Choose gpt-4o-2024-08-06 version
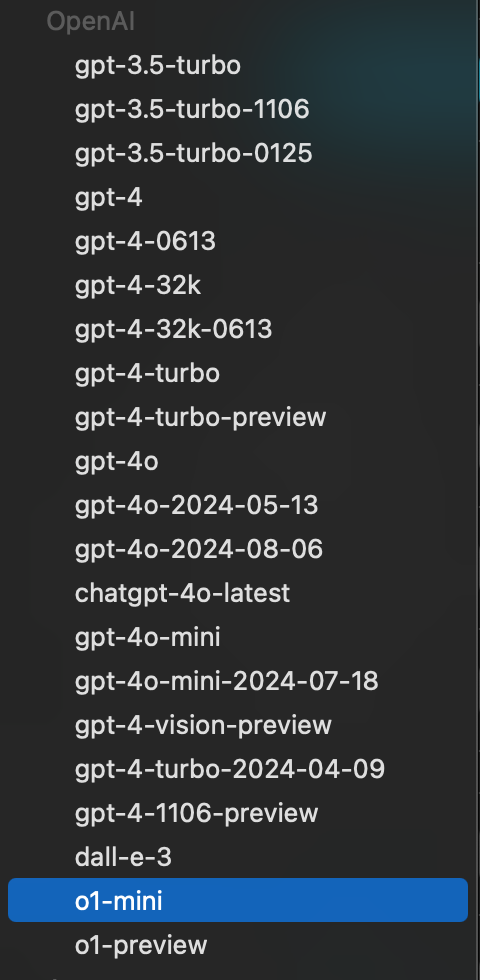This screenshot has height=980, width=480. (238, 549)
